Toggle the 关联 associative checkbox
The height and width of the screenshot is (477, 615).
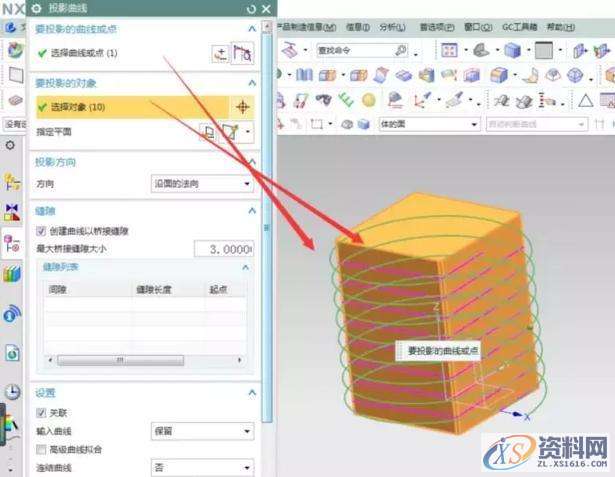pos(41,413)
